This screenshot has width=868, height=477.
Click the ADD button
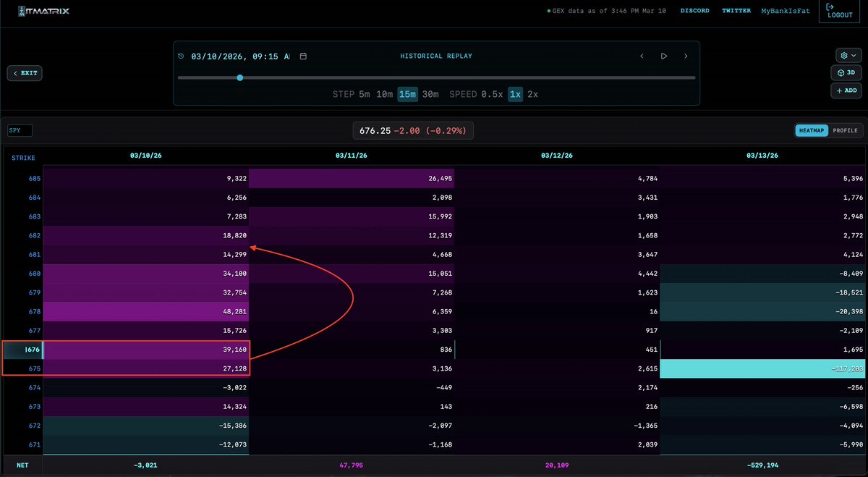(846, 90)
